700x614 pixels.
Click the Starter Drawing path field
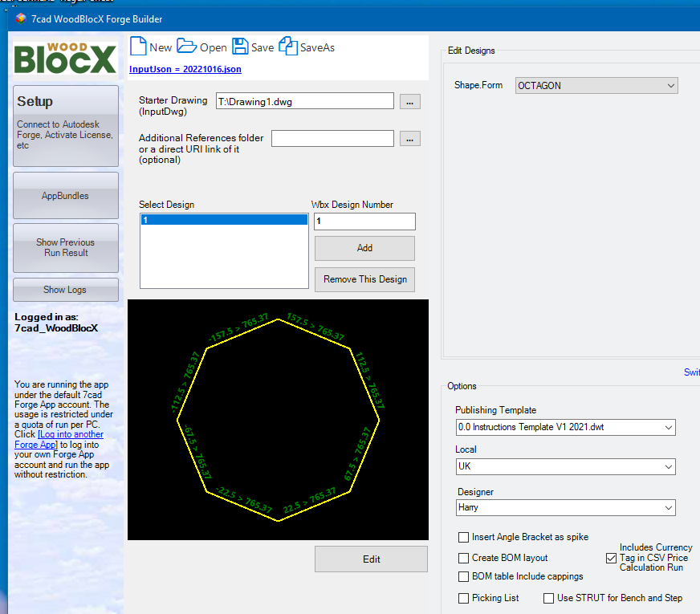click(305, 101)
